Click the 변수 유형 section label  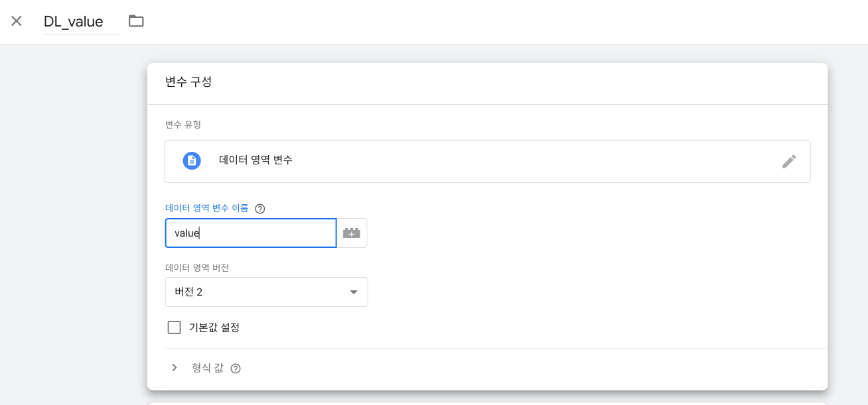(183, 125)
